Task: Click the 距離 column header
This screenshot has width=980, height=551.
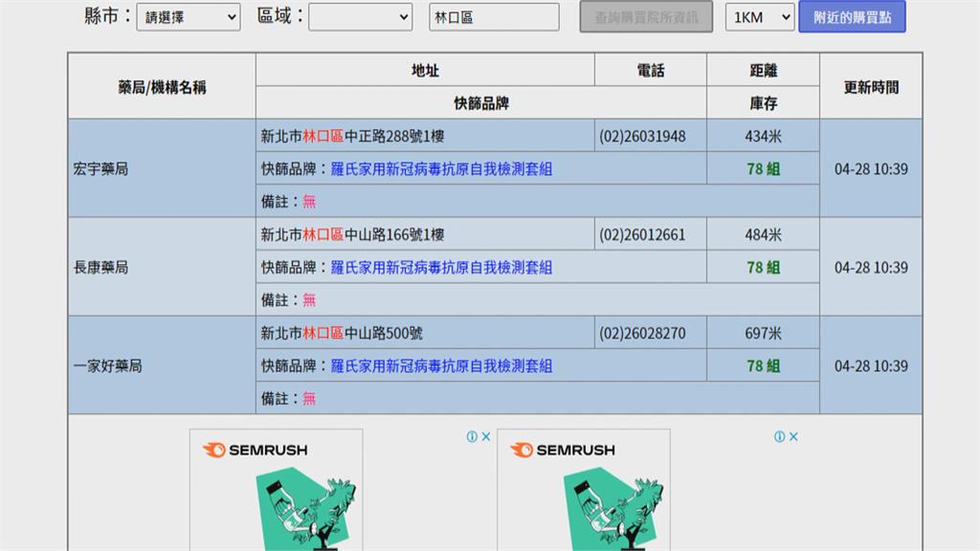Action: tap(763, 71)
